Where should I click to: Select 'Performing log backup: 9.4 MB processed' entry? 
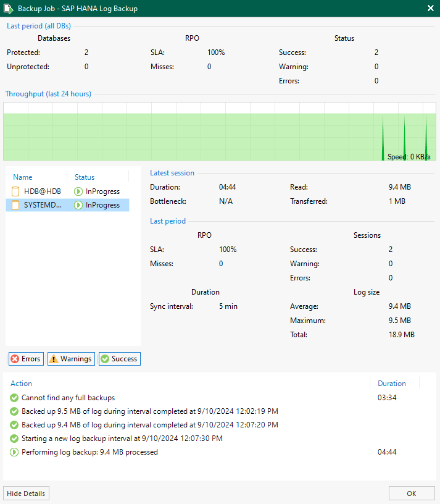coord(89,452)
